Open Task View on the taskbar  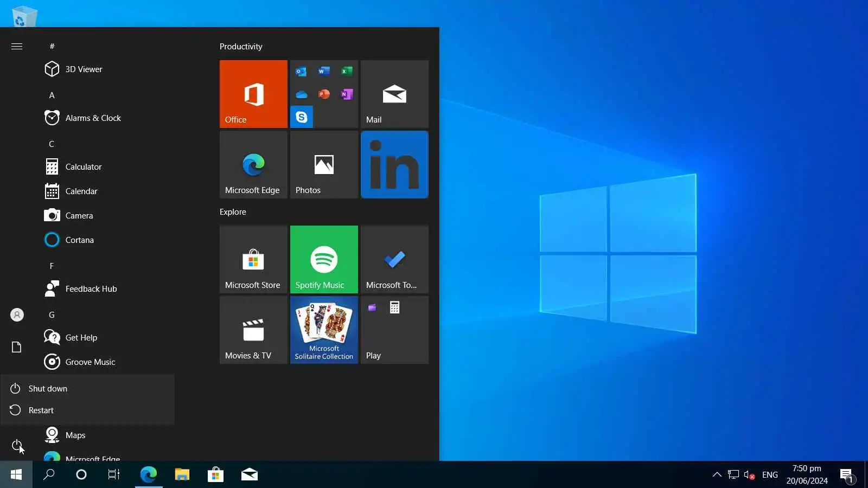[x=114, y=474]
